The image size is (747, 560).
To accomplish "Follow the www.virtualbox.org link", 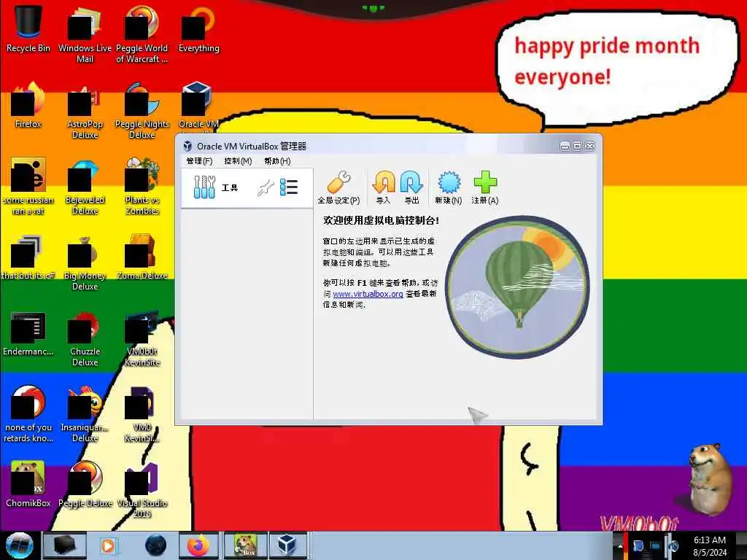I will tap(368, 294).
